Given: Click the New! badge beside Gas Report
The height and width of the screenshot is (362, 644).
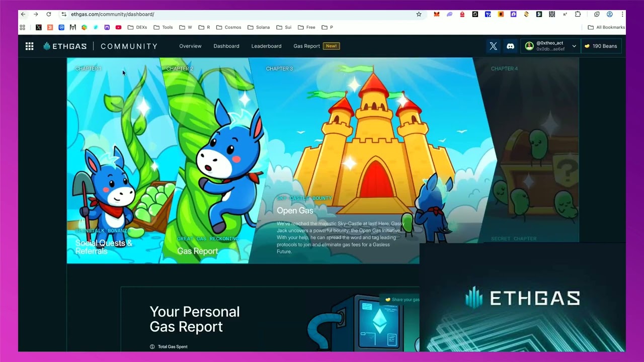Looking at the screenshot, I should click(x=331, y=46).
